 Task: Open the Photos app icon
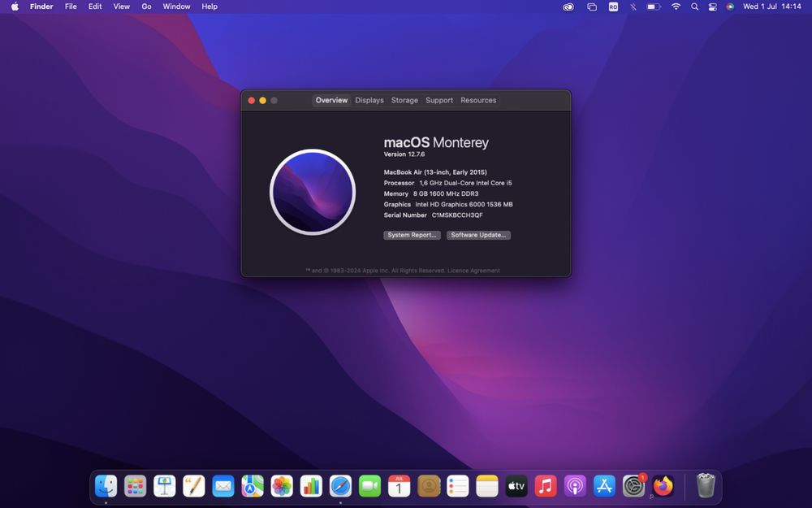[282, 486]
